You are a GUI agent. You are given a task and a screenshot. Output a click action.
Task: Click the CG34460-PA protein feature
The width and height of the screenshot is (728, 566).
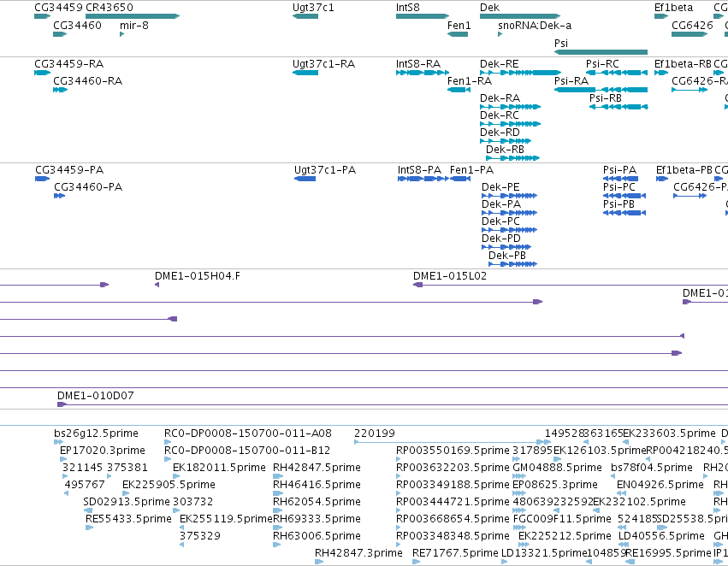(59, 196)
